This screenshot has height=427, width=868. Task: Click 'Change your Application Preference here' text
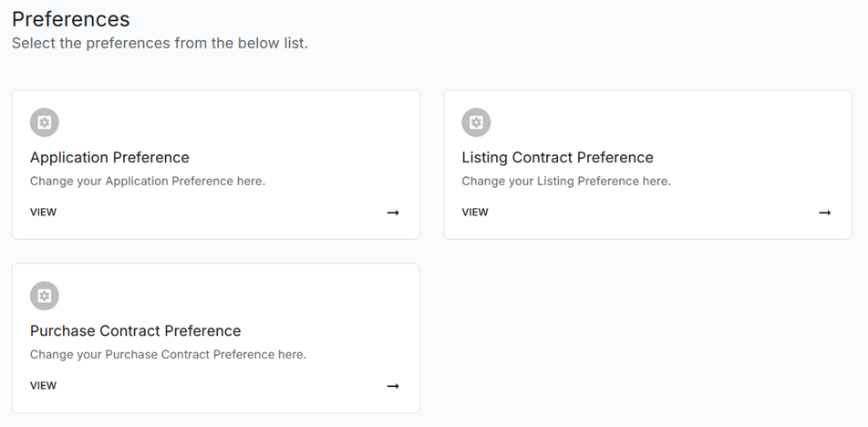click(x=148, y=181)
